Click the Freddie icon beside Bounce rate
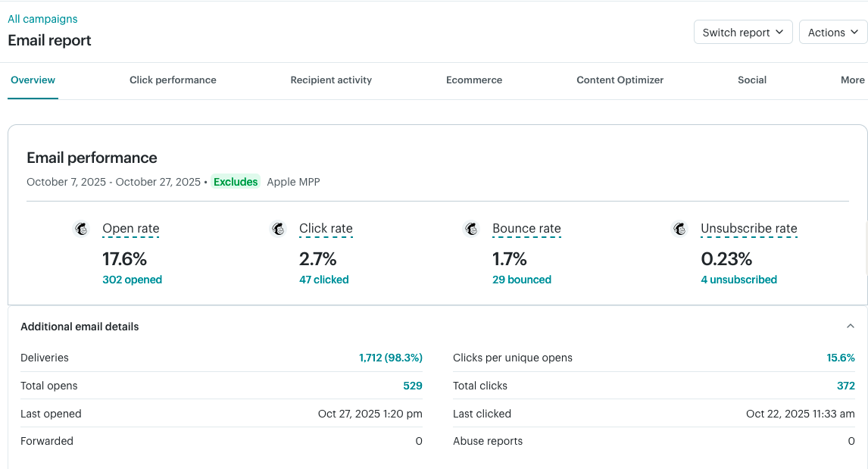The image size is (868, 469). (x=471, y=228)
